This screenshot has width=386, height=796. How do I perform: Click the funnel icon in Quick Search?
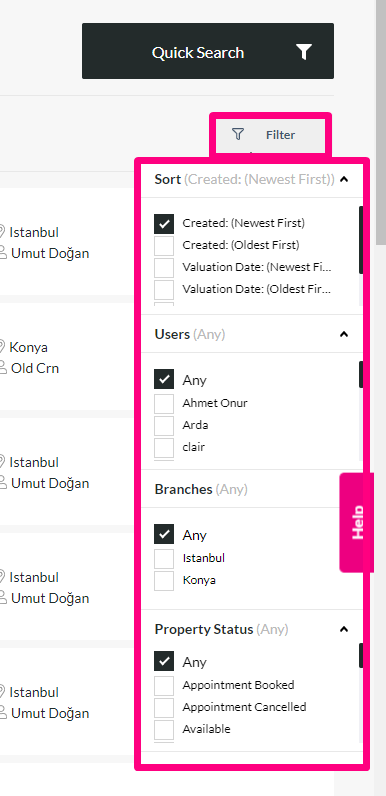304,52
